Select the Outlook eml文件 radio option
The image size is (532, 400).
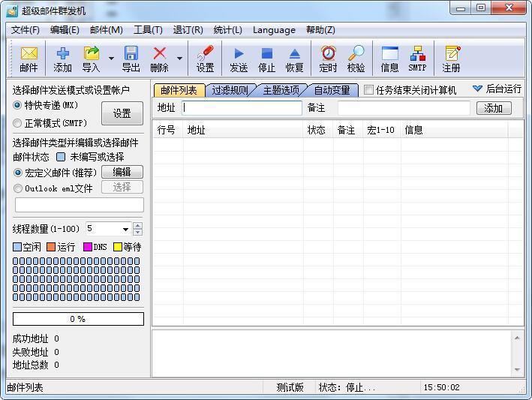click(18, 188)
